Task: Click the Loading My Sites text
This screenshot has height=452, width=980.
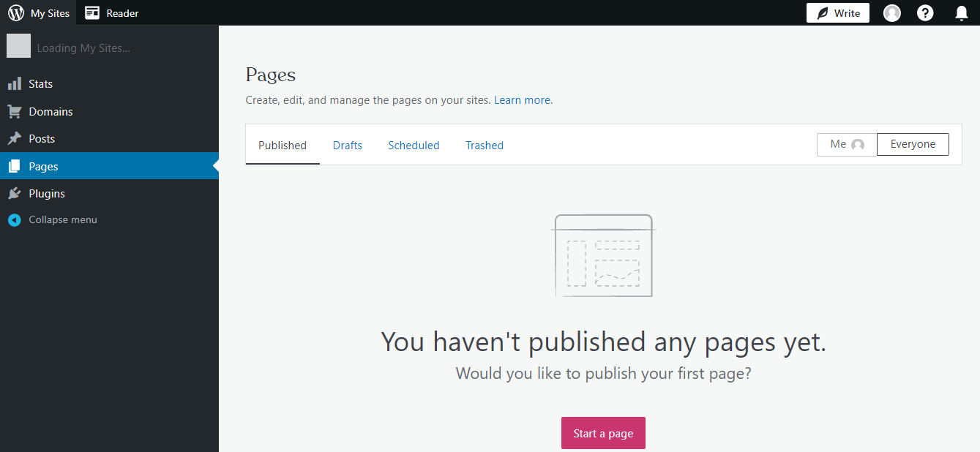Action: (83, 48)
